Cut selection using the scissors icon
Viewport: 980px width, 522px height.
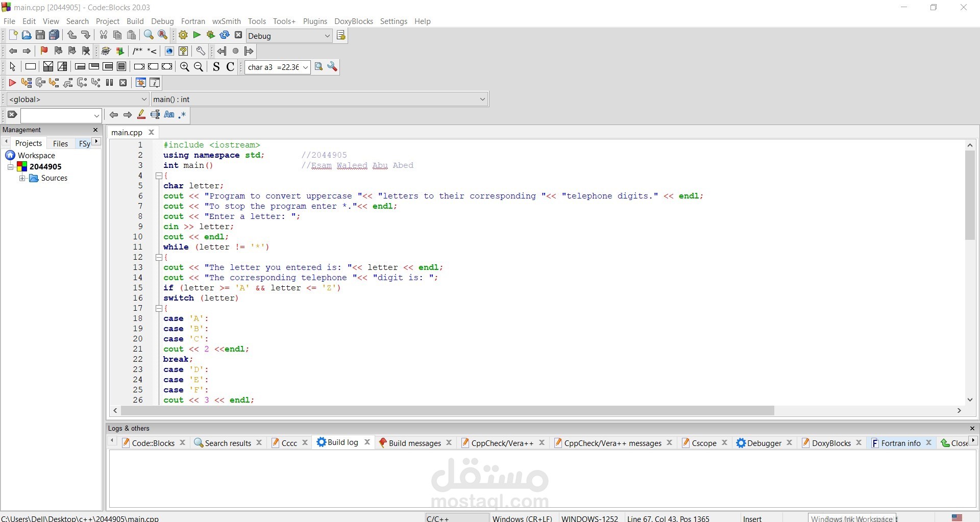click(x=104, y=35)
